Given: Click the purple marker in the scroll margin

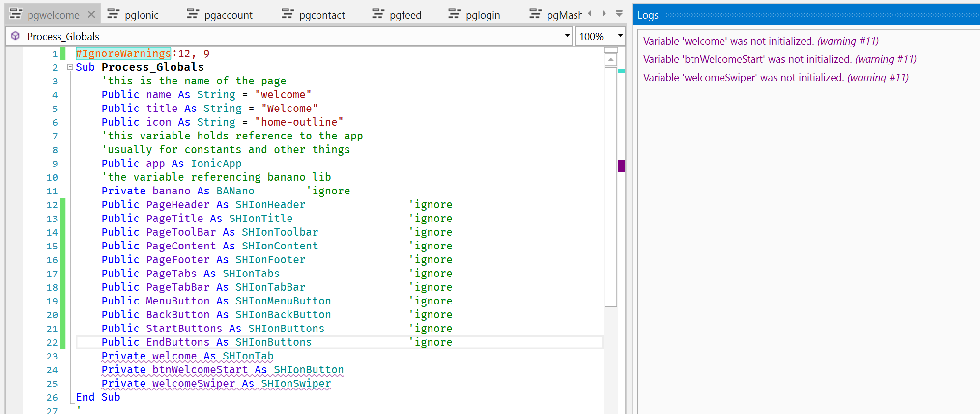Looking at the screenshot, I should pyautogui.click(x=622, y=166).
